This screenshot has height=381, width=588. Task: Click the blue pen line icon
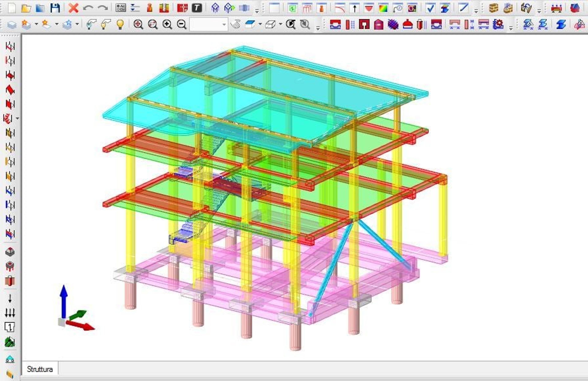pos(463,8)
